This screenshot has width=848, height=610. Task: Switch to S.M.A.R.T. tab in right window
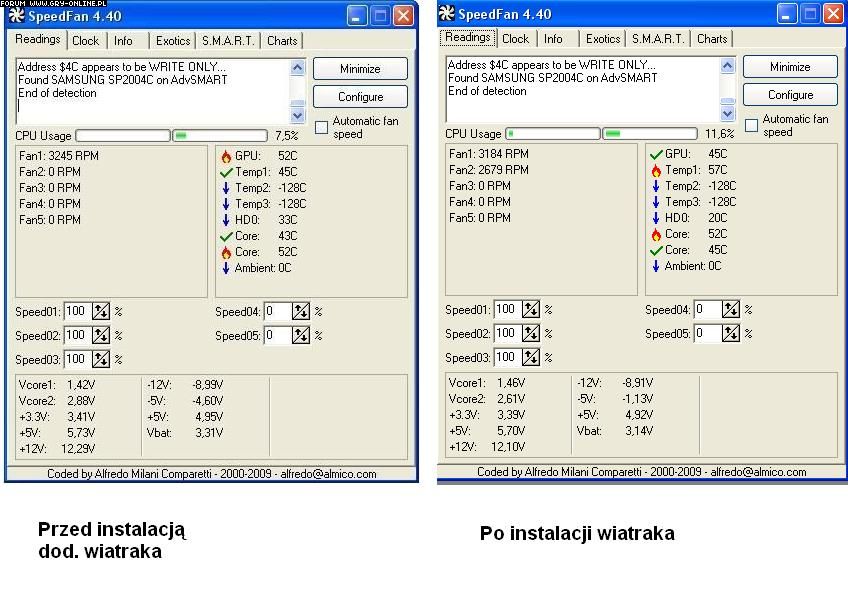point(658,39)
